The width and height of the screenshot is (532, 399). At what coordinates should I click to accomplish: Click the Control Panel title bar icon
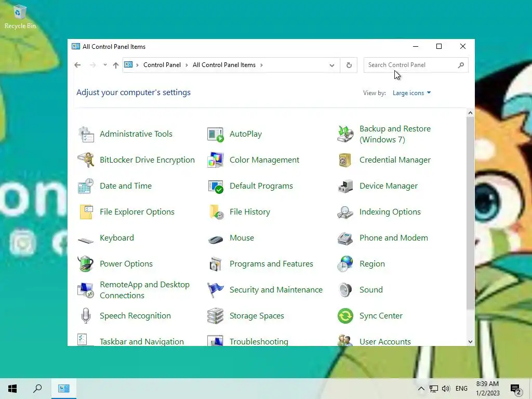[x=76, y=46]
